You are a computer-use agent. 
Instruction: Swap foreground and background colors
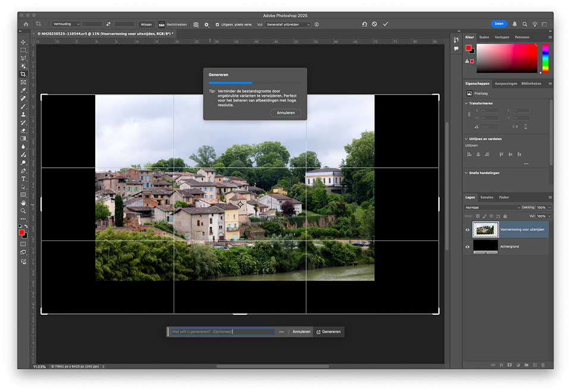(26, 226)
